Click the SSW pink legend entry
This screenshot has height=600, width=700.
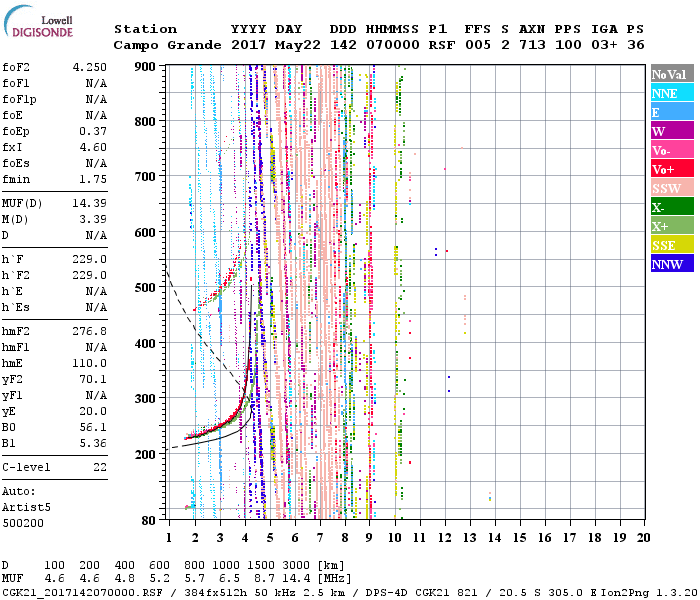pos(671,188)
